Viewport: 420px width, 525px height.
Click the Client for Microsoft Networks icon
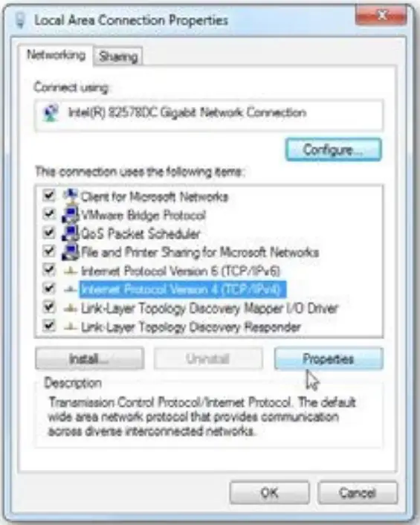[71, 196]
